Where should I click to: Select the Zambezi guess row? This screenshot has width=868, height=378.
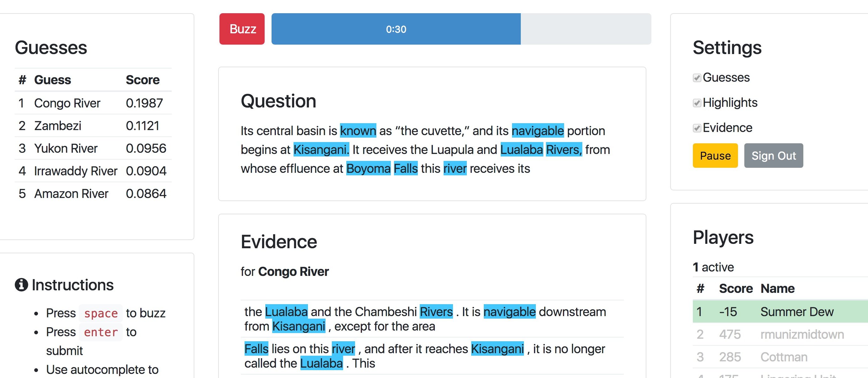coord(93,125)
